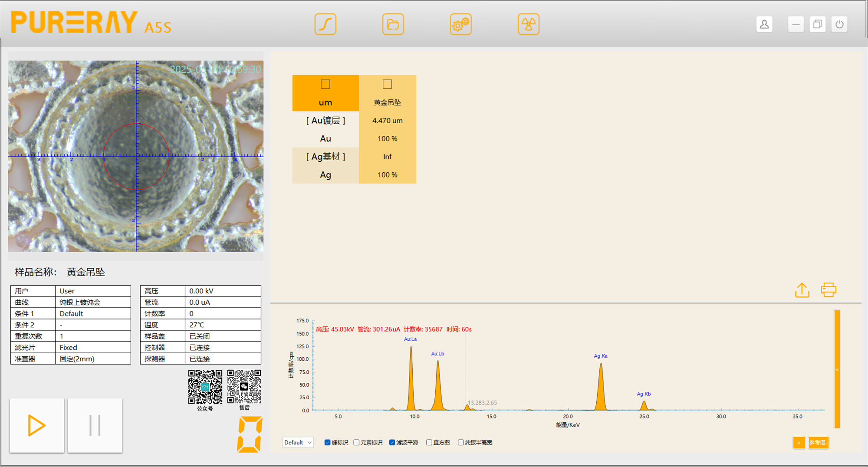Click the orange vertical bar beside spectrum

pyautogui.click(x=837, y=369)
